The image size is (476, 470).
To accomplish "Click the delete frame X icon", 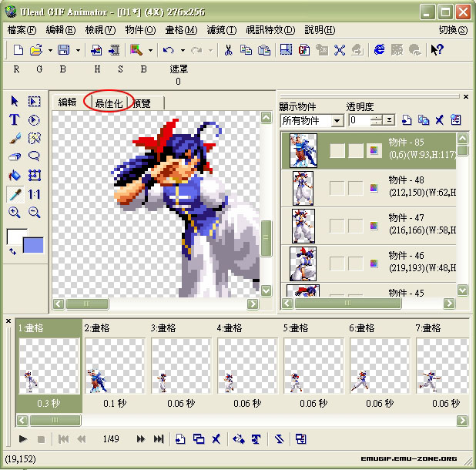I will tap(216, 438).
